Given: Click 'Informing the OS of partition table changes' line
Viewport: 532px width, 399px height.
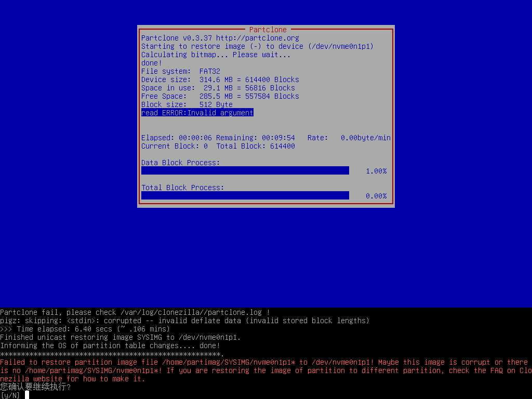Looking at the screenshot, I should click(x=110, y=345).
